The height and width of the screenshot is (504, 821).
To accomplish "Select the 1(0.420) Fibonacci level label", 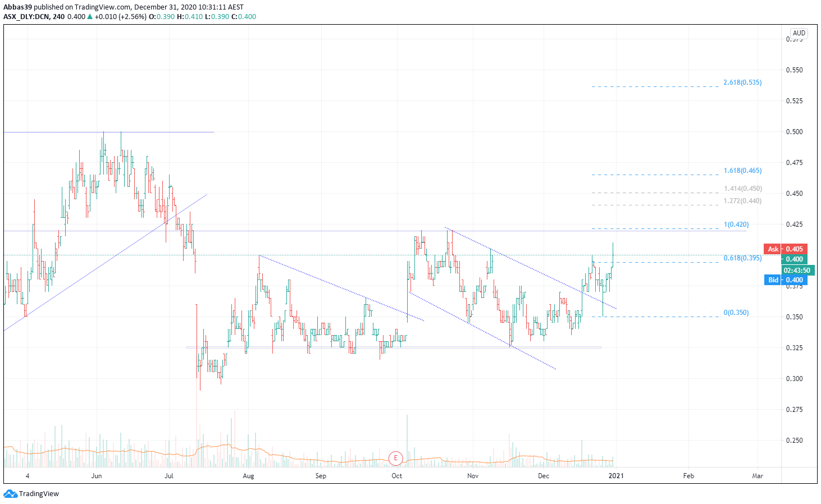I will pos(736,224).
